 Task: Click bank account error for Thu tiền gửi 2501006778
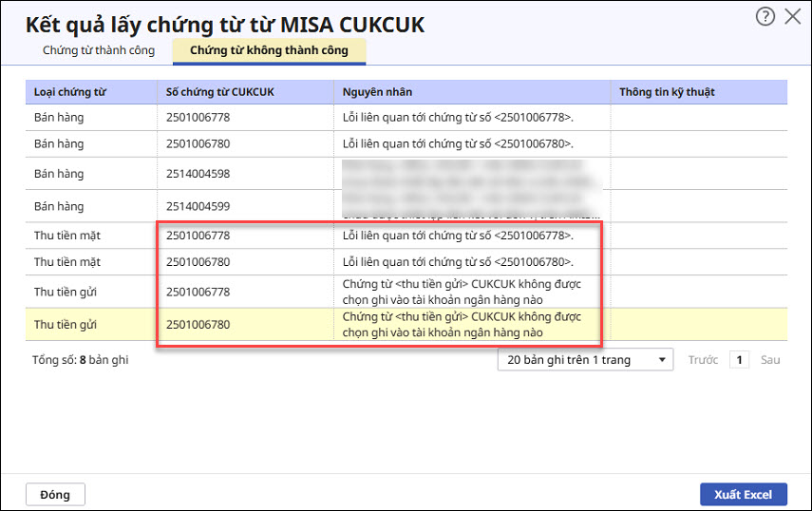(x=462, y=292)
